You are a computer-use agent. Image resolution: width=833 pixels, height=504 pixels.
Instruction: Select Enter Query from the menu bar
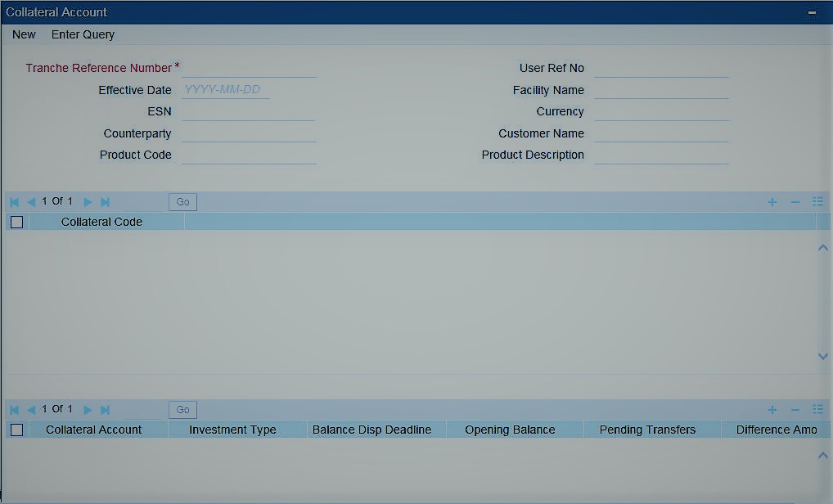[83, 34]
